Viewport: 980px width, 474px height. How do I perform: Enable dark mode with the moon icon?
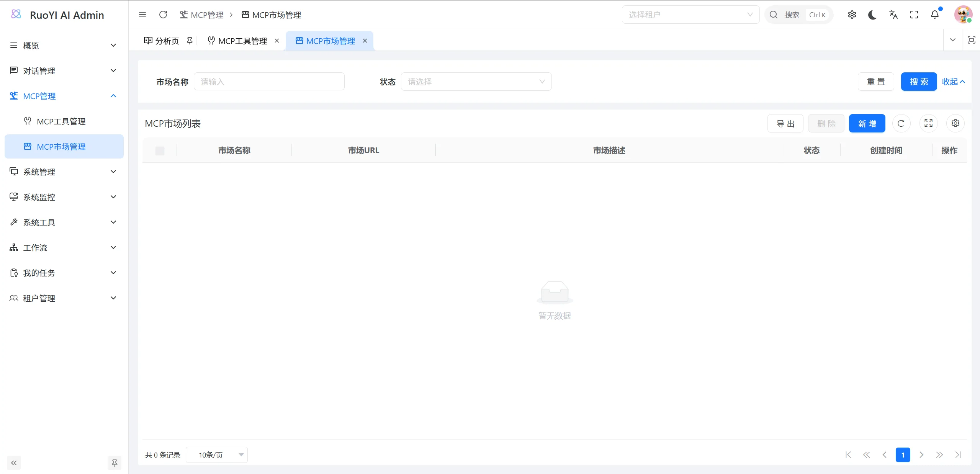(872, 15)
